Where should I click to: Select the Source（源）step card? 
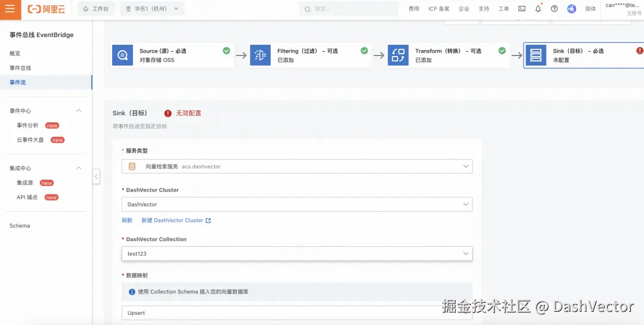[172, 55]
